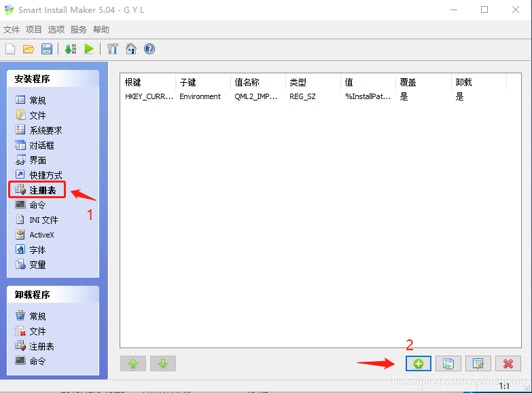Move the entry down with the green down arrow
This screenshot has height=393, width=532.
163,364
